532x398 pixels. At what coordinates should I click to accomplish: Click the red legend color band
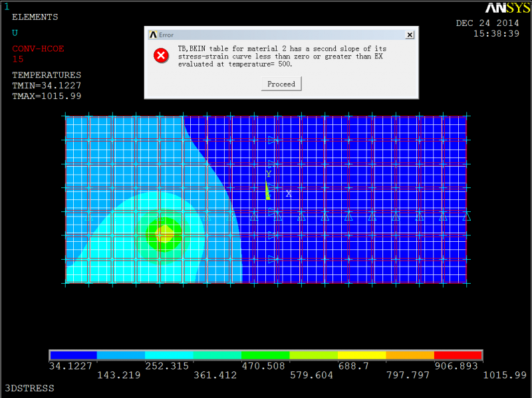(458, 355)
